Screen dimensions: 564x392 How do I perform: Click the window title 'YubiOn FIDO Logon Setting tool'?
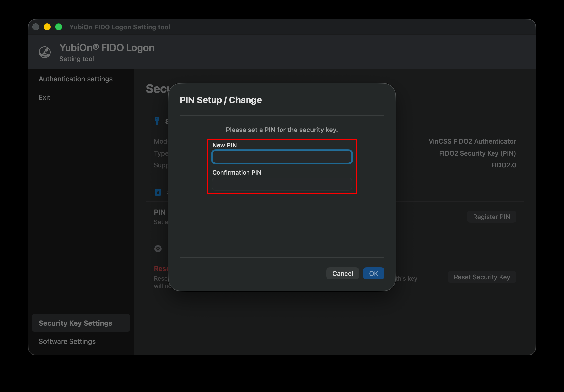coord(120,27)
